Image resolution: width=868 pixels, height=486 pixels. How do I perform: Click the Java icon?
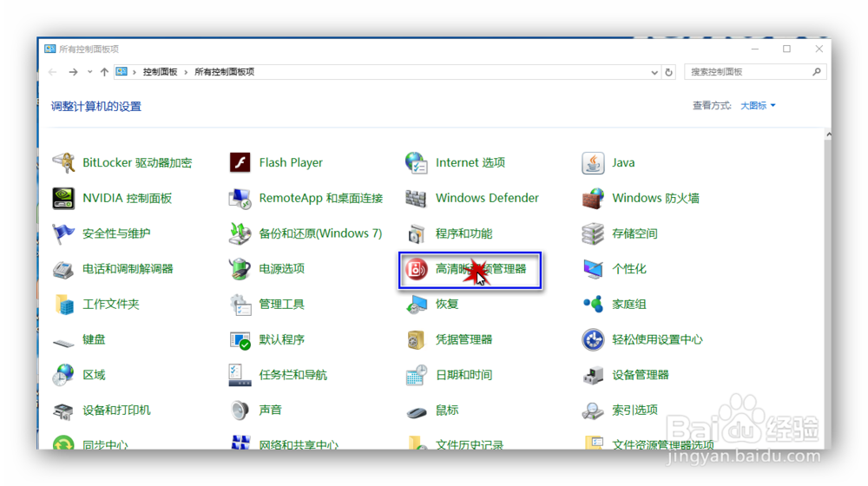[x=593, y=163]
